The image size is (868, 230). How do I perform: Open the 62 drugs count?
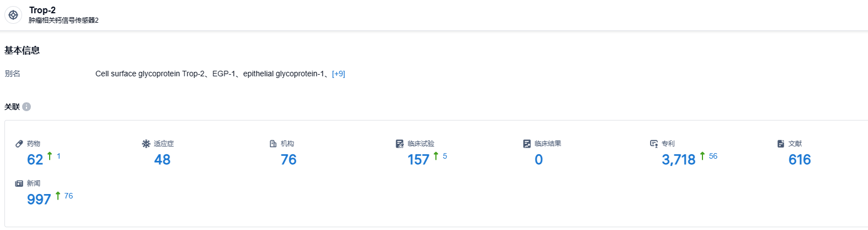tap(35, 160)
